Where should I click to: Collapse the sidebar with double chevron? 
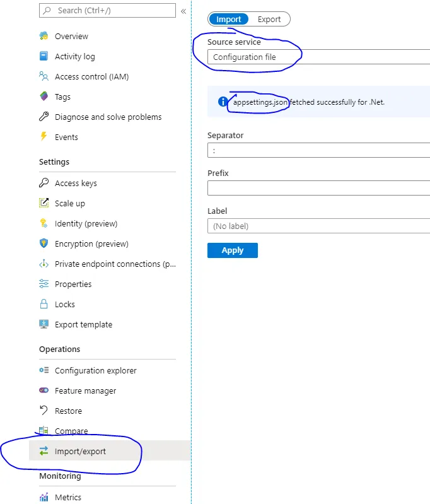(x=183, y=11)
